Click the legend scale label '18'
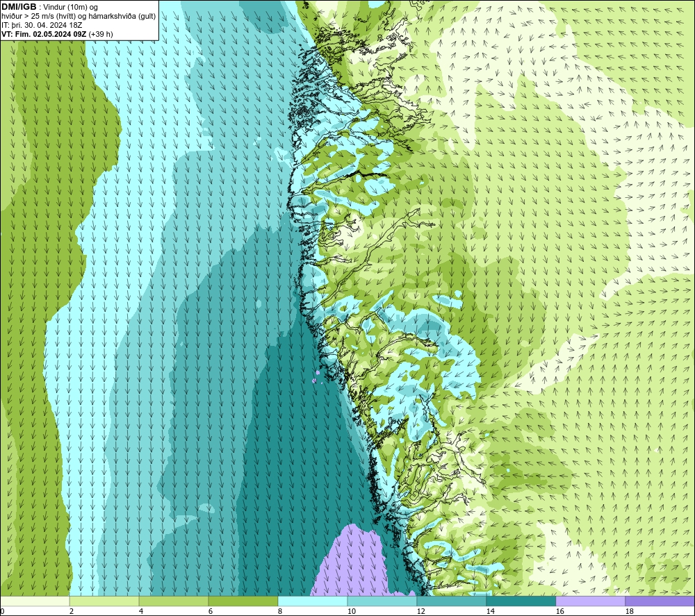The height and width of the screenshot is (616, 695). click(629, 611)
